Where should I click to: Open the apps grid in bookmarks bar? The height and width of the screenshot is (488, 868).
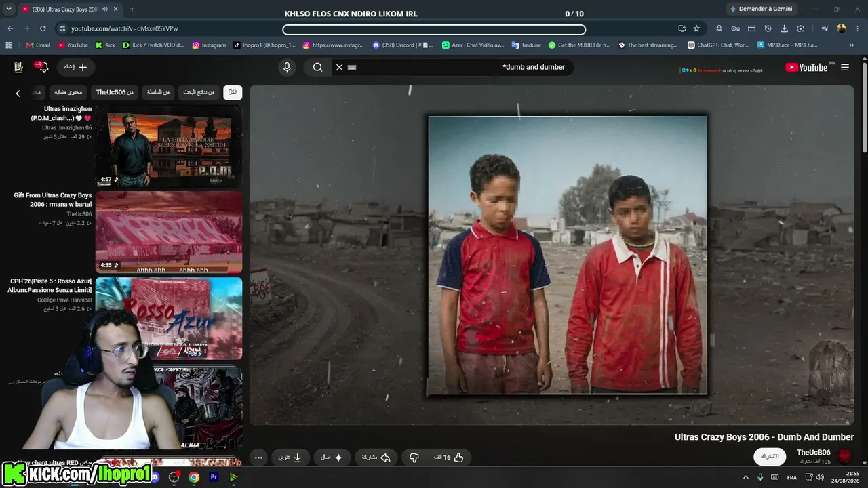pyautogui.click(x=9, y=45)
